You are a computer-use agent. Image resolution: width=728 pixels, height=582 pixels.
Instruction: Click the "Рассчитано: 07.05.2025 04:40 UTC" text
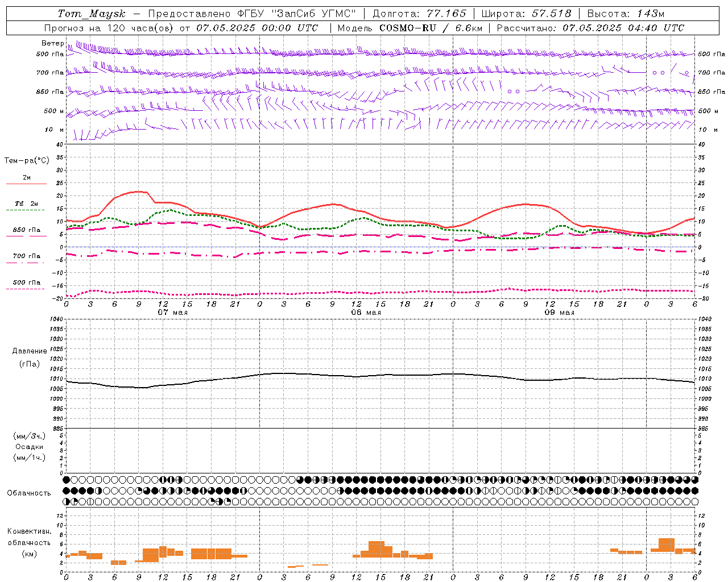point(590,28)
